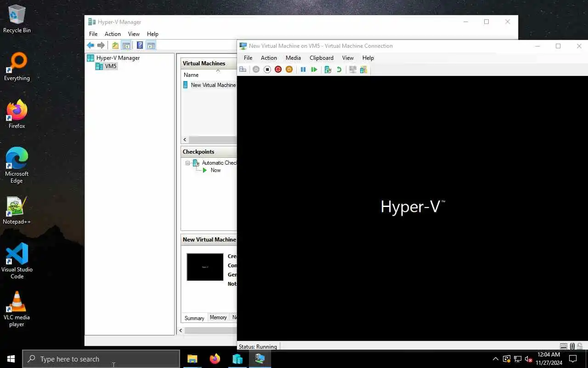
Task: Open Firefox from the taskbar
Action: 215,359
